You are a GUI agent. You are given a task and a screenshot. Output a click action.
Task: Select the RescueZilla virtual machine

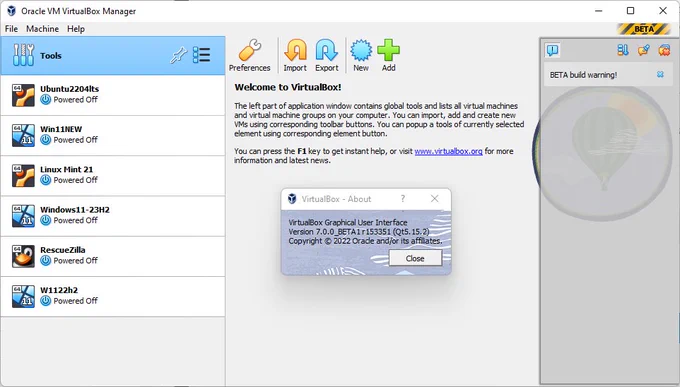click(x=113, y=256)
